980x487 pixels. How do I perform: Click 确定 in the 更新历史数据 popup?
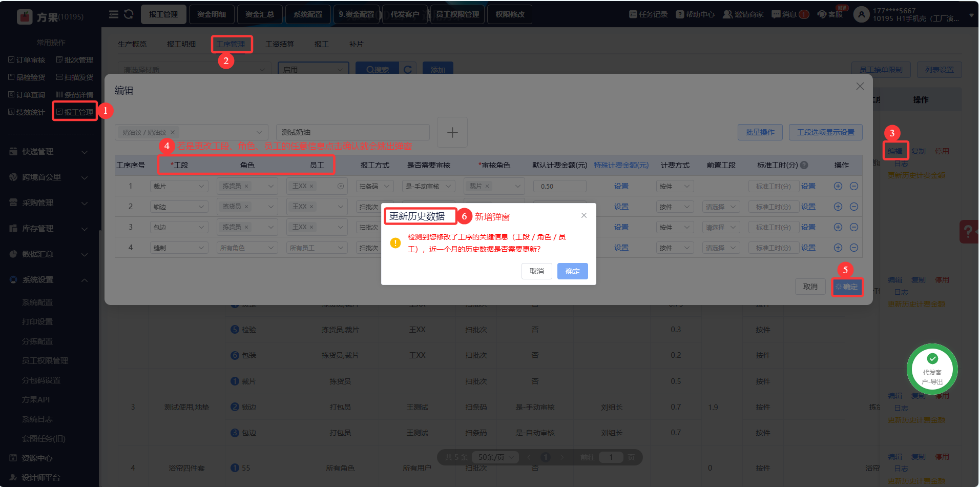[x=573, y=271]
